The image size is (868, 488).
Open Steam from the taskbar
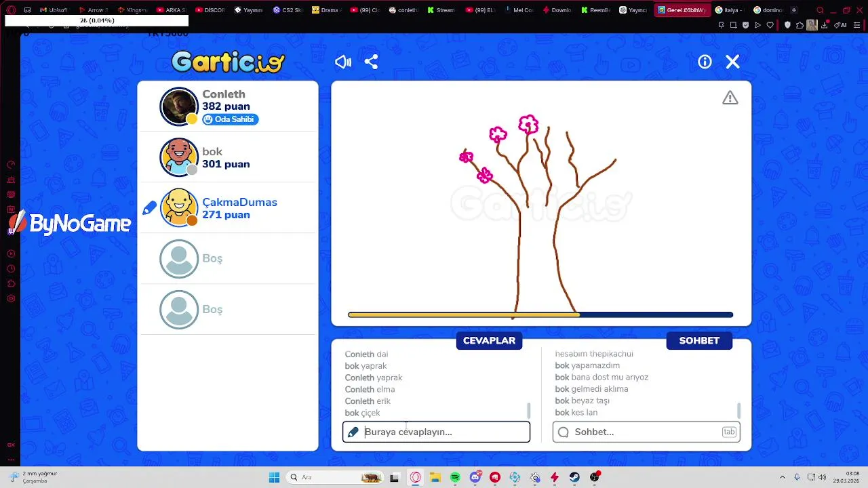(x=574, y=477)
